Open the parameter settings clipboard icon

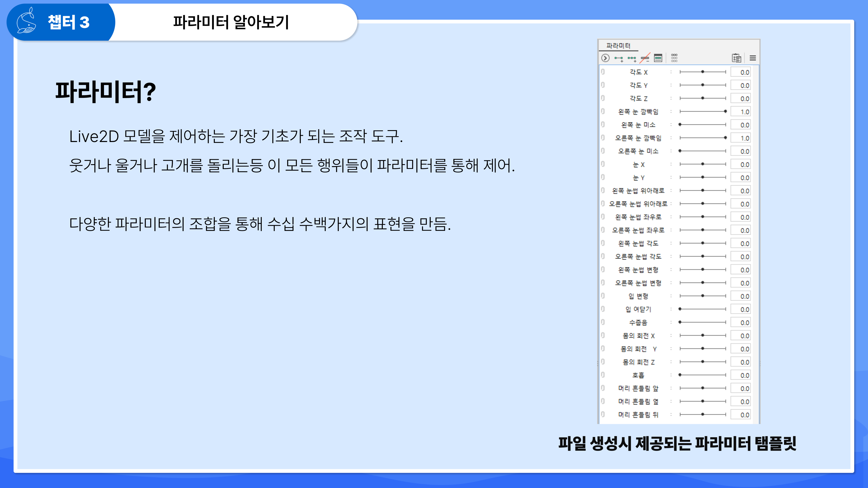(x=736, y=58)
